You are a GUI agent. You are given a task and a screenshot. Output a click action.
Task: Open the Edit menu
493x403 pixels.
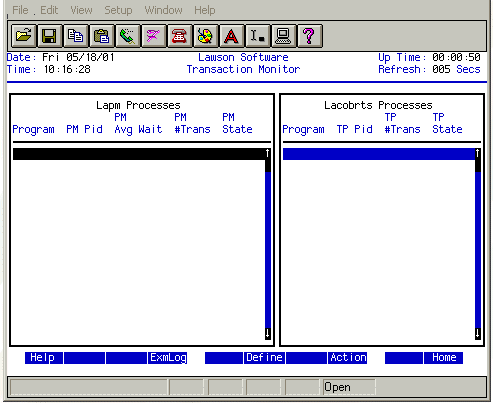[x=49, y=10]
